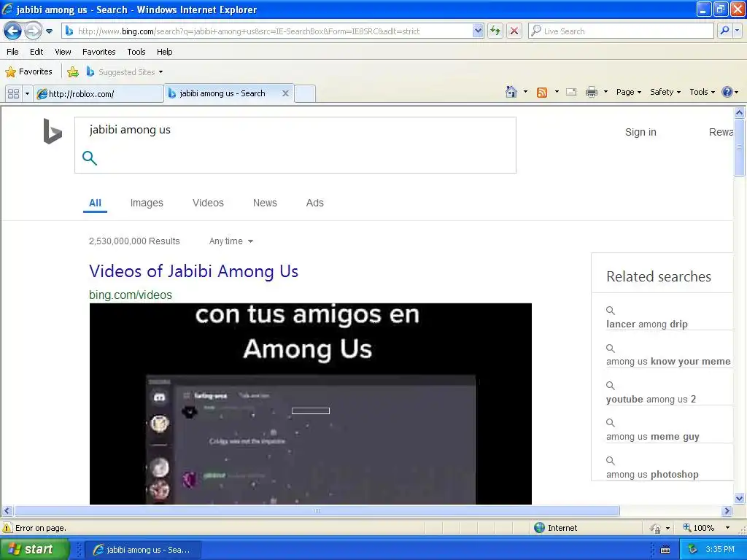The width and height of the screenshot is (747, 560).
Task: Open the Tools menu in menu bar
Action: coord(136,52)
